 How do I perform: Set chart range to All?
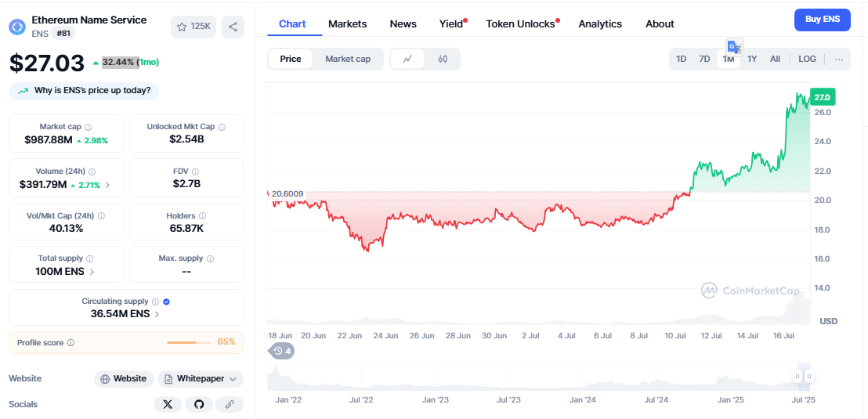tap(775, 60)
